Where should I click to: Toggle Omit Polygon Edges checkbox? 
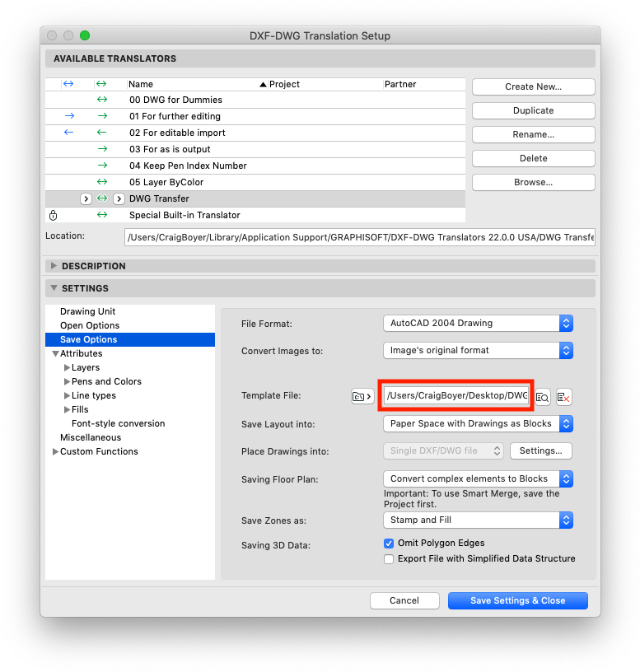coord(389,544)
